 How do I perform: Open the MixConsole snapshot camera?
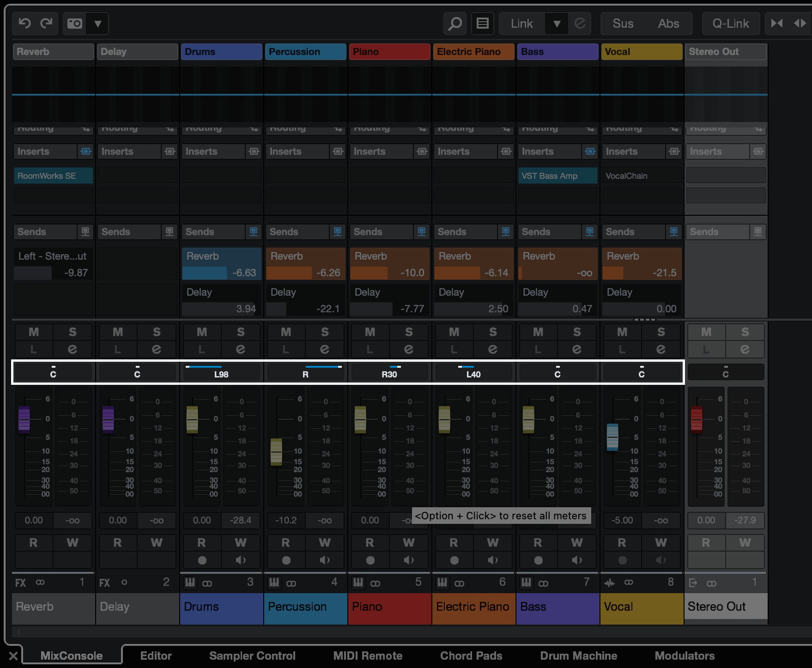point(75,23)
